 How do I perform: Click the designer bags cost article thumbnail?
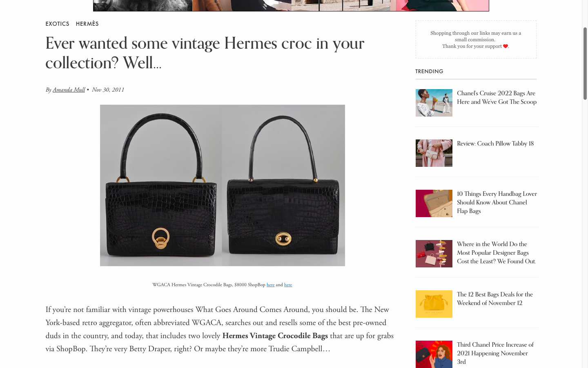coord(434,254)
